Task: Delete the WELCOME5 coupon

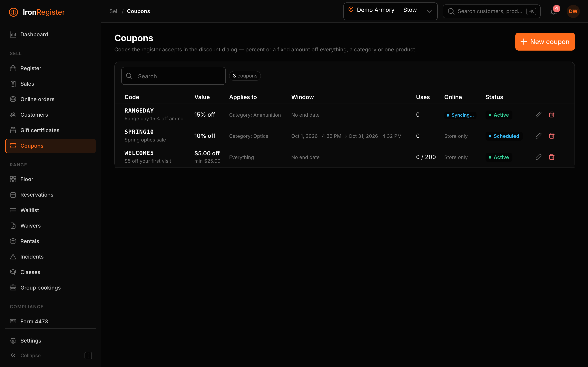Action: (551, 157)
